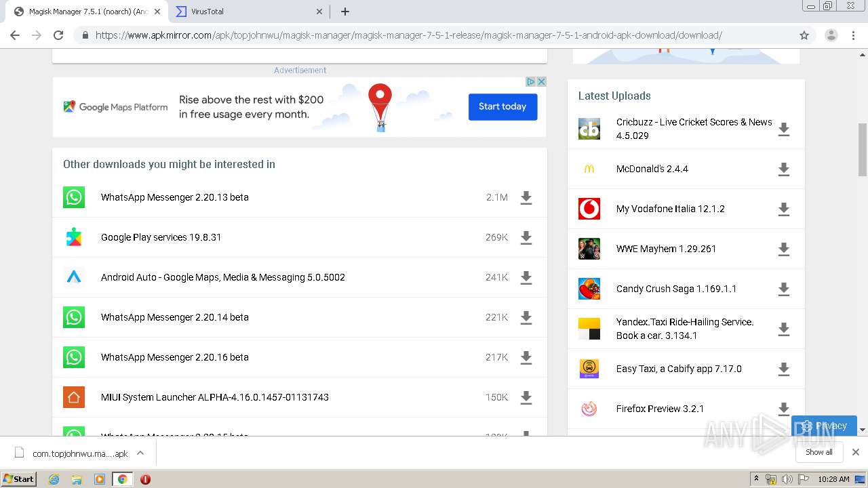Open the Chrome profile avatar menu
Viewport: 868px width, 488px height.
(831, 35)
